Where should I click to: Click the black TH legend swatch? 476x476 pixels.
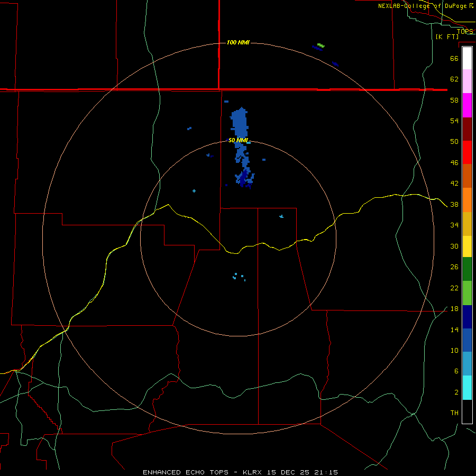467,411
